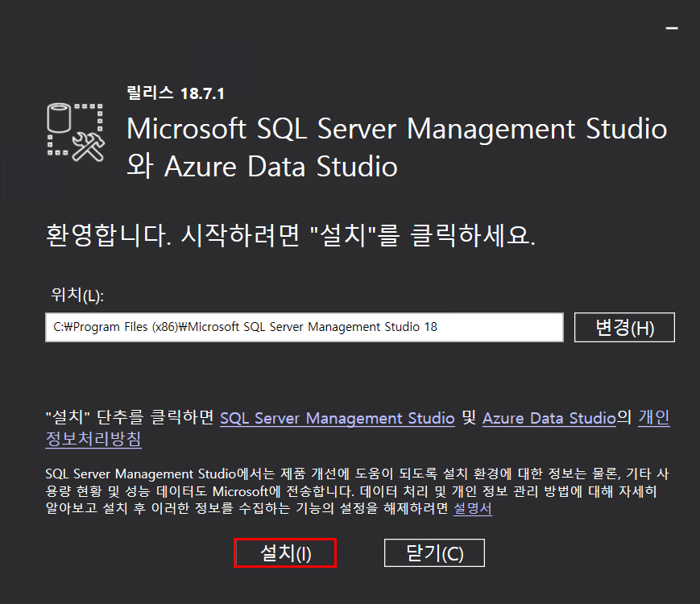Open the 설명서 documentation link

click(x=473, y=508)
